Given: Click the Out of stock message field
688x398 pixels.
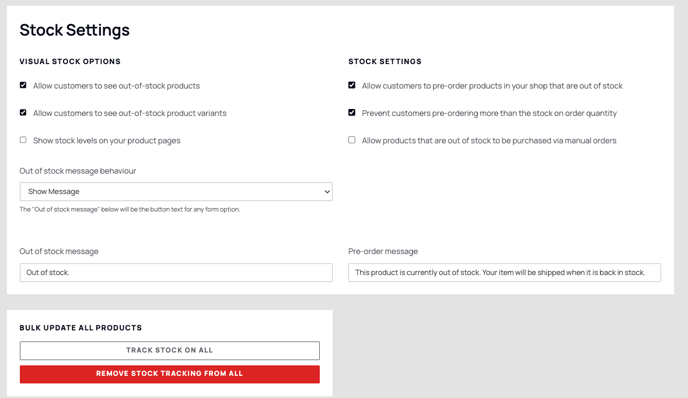Looking at the screenshot, I should click(x=176, y=273).
